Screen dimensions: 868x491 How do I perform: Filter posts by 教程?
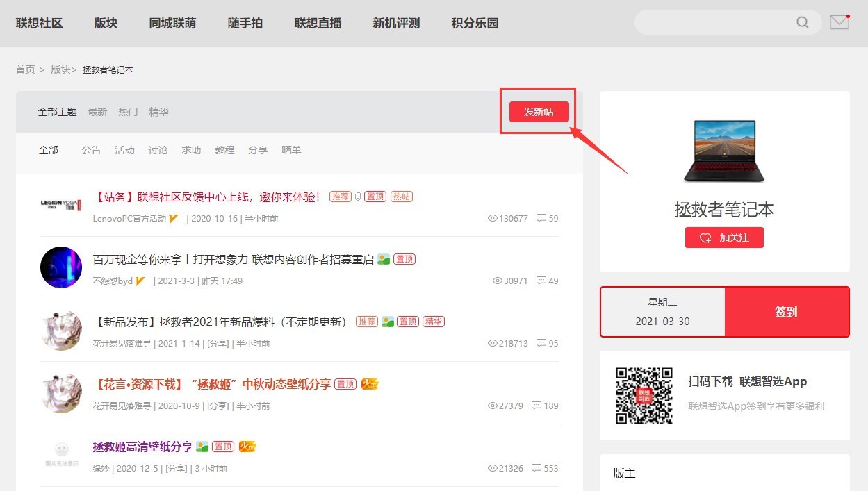224,150
